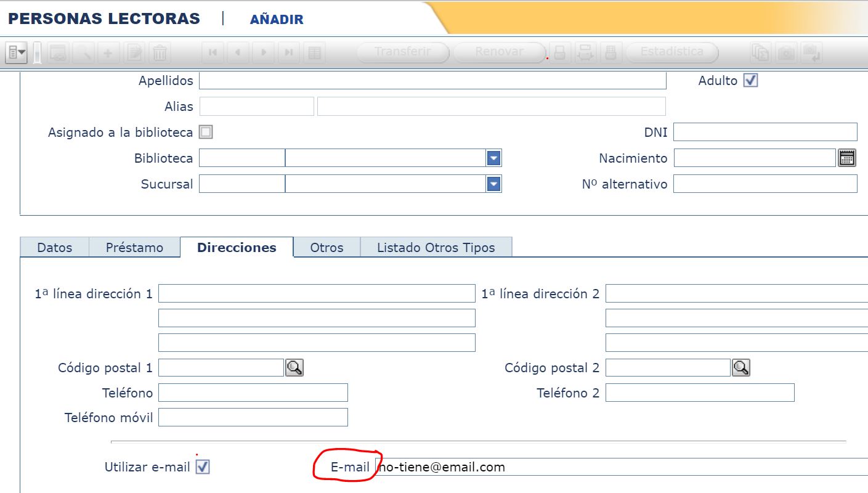This screenshot has height=493, width=868.
Task: Click the trash delete icon in toolbar
Action: pos(160,53)
